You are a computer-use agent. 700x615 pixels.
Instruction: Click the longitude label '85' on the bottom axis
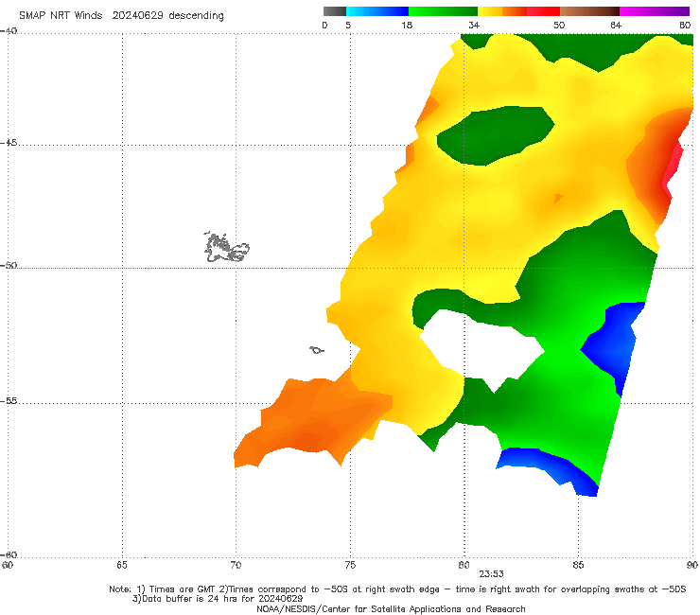click(x=578, y=566)
